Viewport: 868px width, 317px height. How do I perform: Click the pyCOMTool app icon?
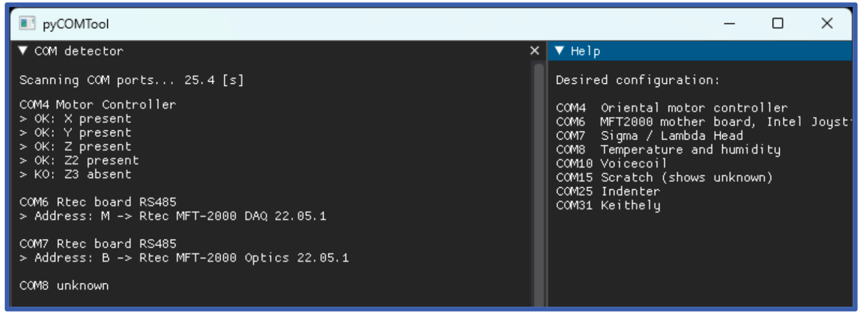[x=27, y=24]
